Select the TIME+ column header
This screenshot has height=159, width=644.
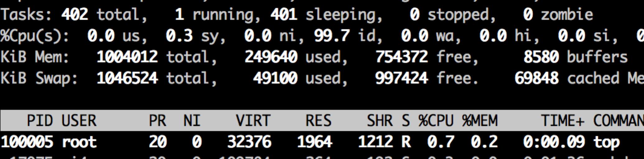pos(562,121)
